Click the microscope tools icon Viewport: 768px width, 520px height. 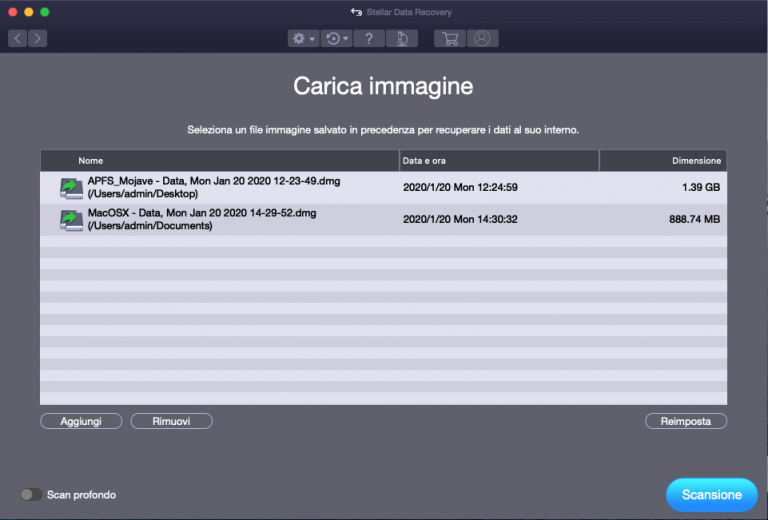pos(402,38)
